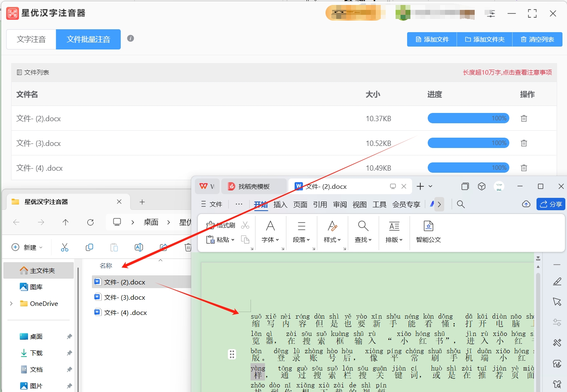Click the paragraph drag handle dots in document
567x392 pixels.
[232, 354]
